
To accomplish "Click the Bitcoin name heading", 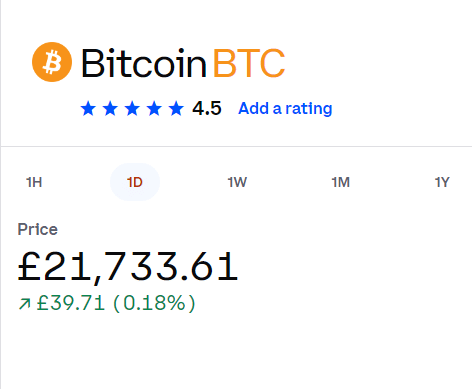I will pyautogui.click(x=144, y=63).
